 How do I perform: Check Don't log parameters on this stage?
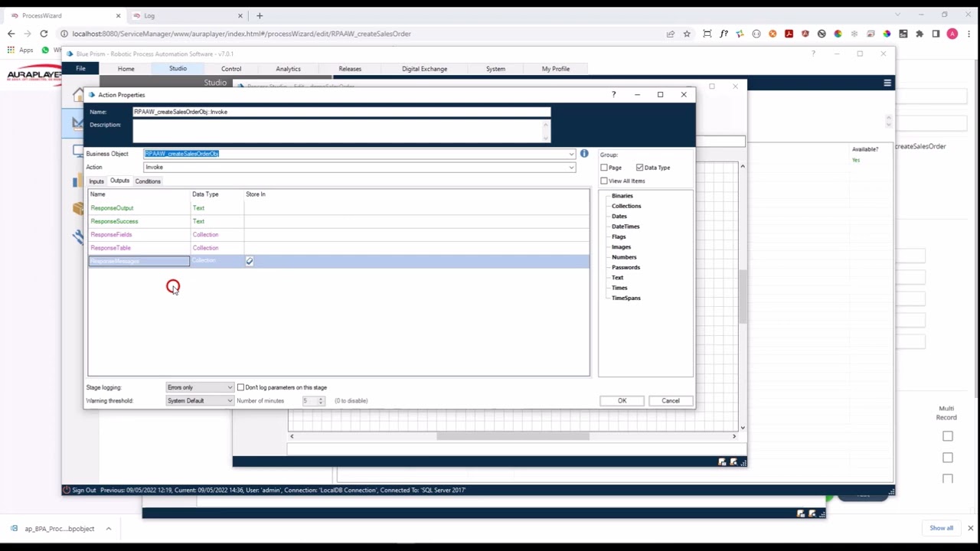coord(240,387)
